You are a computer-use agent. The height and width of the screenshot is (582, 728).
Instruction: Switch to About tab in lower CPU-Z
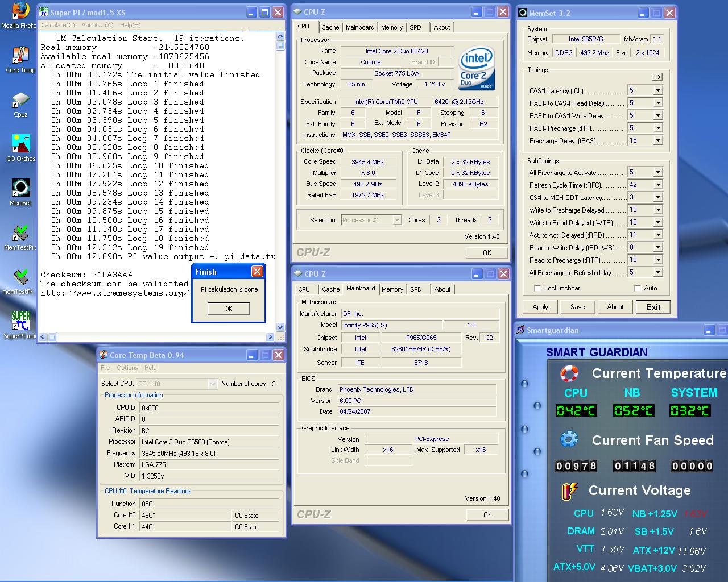pos(442,289)
